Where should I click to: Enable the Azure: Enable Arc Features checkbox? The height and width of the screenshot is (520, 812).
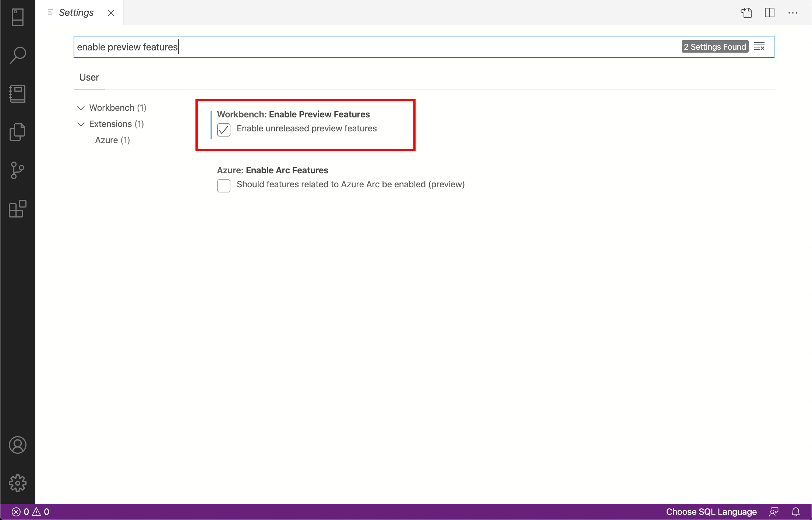click(x=223, y=186)
